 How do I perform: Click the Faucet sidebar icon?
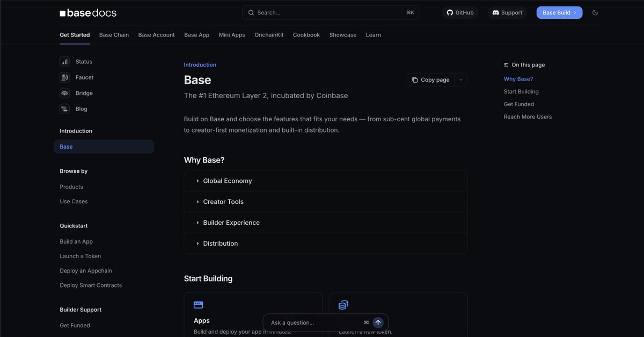(64, 77)
